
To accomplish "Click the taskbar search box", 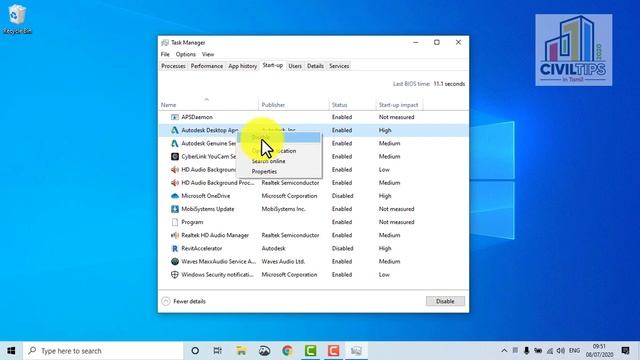I will point(103,351).
